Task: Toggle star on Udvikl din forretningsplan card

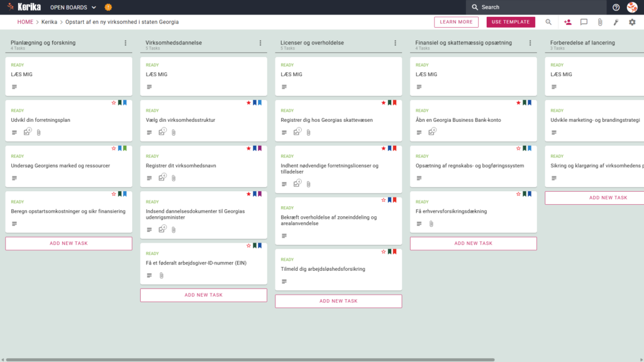Action: pos(114,102)
